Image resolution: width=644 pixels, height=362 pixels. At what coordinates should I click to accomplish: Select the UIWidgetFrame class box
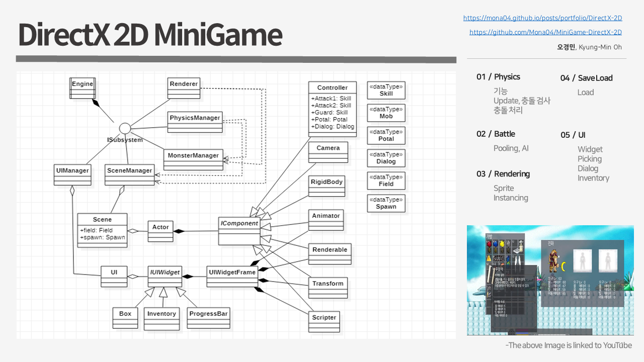click(232, 277)
